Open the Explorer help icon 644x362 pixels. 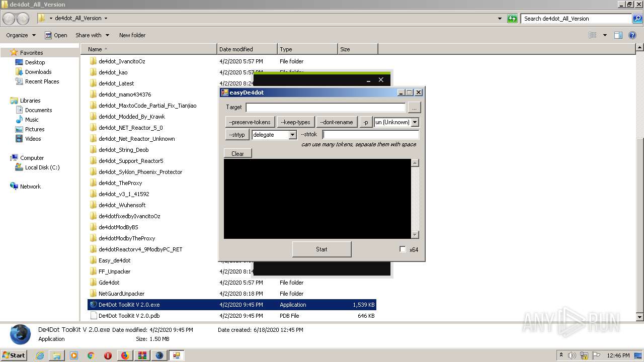[x=633, y=35]
